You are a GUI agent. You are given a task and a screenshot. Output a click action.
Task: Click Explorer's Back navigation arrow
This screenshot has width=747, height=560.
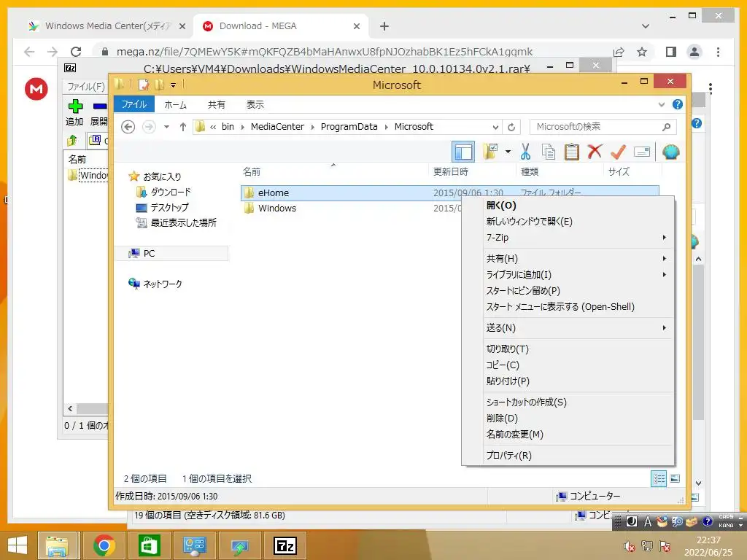point(128,127)
